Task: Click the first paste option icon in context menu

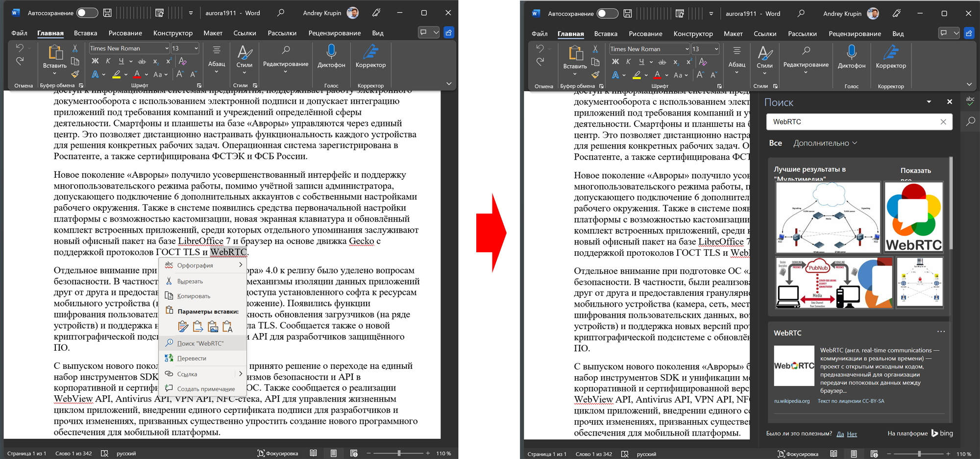Action: pyautogui.click(x=183, y=326)
